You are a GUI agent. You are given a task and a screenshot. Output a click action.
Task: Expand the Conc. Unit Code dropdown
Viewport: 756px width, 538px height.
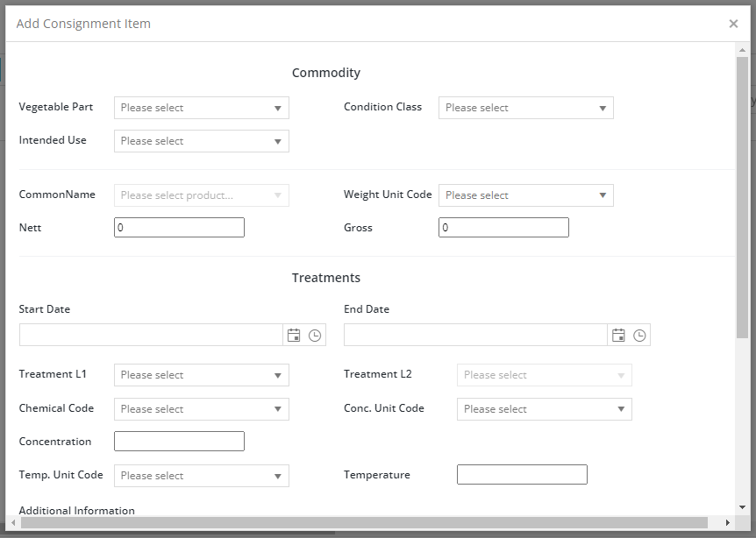(545, 409)
